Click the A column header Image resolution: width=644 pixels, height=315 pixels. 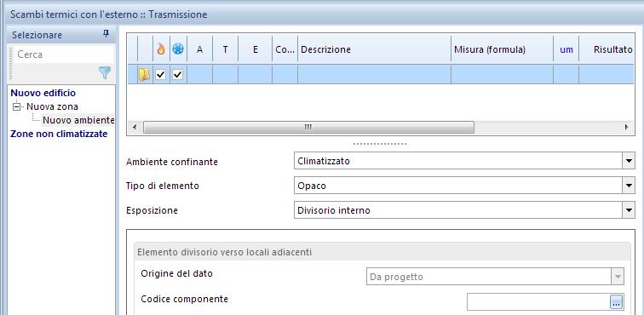pos(199,49)
